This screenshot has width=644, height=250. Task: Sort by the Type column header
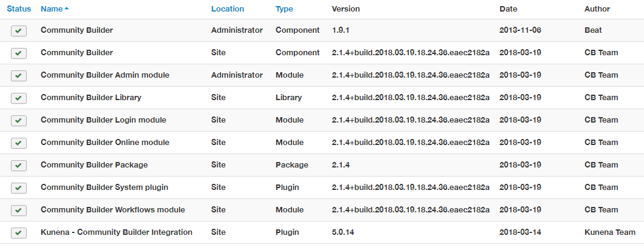point(284,9)
